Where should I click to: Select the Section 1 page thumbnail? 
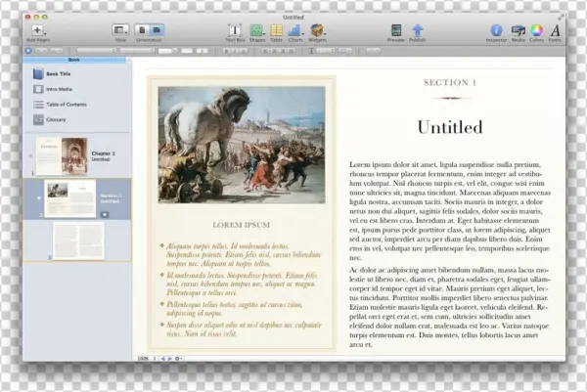pyautogui.click(x=70, y=198)
